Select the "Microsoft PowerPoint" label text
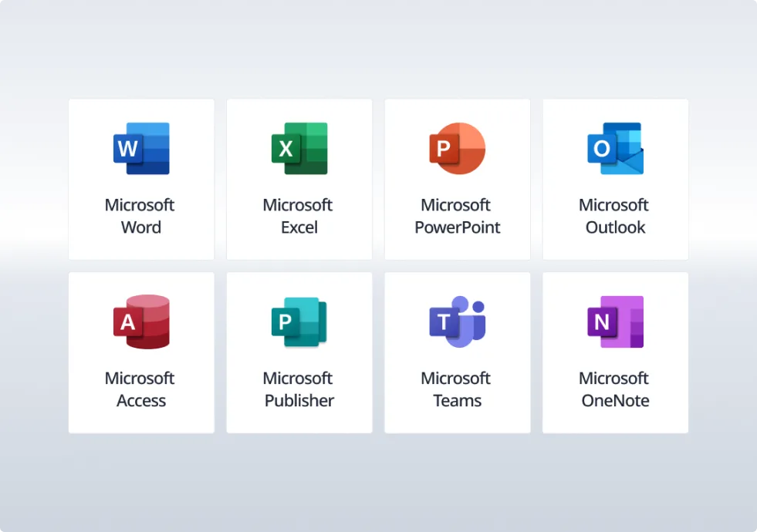 tap(457, 216)
